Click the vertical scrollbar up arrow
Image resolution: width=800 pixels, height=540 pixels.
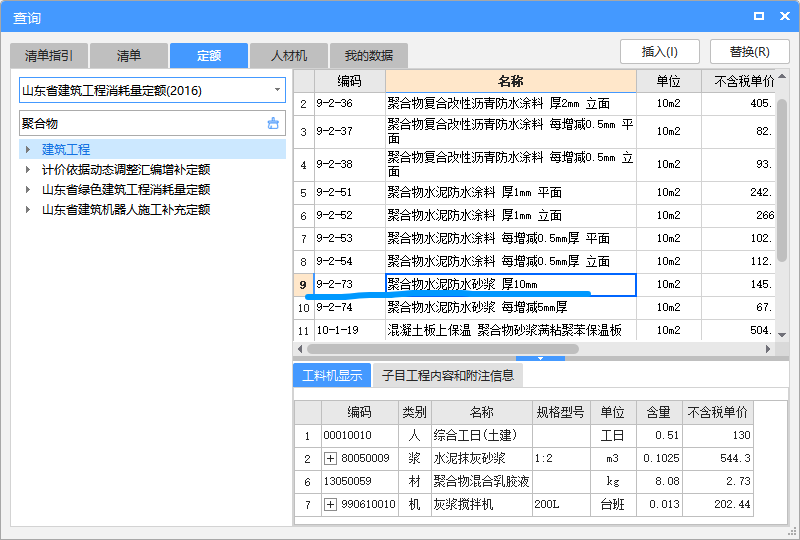(x=782, y=76)
